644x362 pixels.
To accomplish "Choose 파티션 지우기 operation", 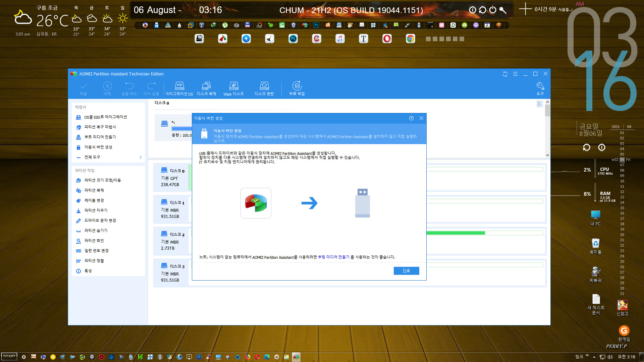I will [x=96, y=210].
